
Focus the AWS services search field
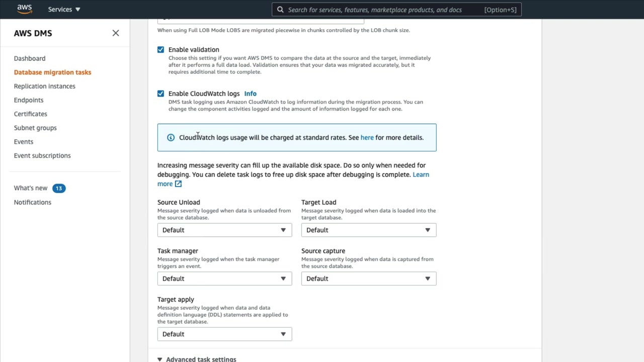(x=382, y=10)
